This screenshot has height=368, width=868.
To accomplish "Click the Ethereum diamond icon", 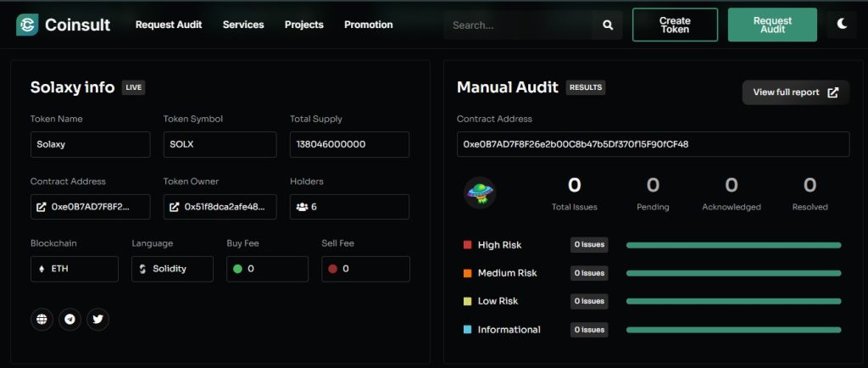I will pyautogui.click(x=42, y=269).
